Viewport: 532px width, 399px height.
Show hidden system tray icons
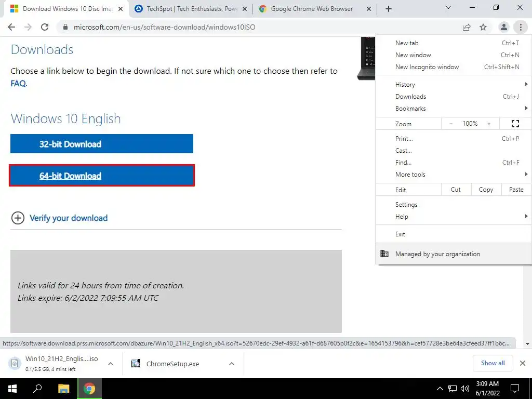440,389
